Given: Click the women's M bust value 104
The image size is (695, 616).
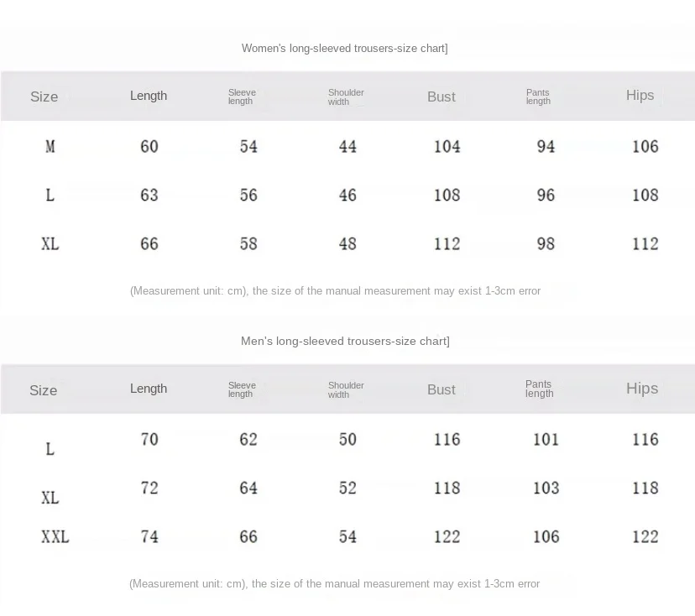Looking at the screenshot, I should coord(447,147).
